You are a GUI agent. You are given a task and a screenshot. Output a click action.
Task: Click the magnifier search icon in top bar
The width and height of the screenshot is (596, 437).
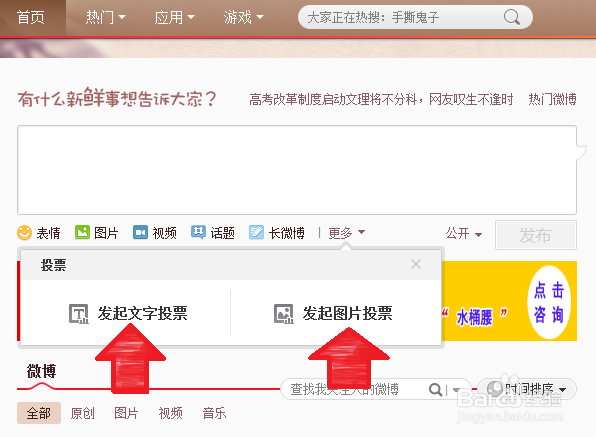pyautogui.click(x=512, y=17)
